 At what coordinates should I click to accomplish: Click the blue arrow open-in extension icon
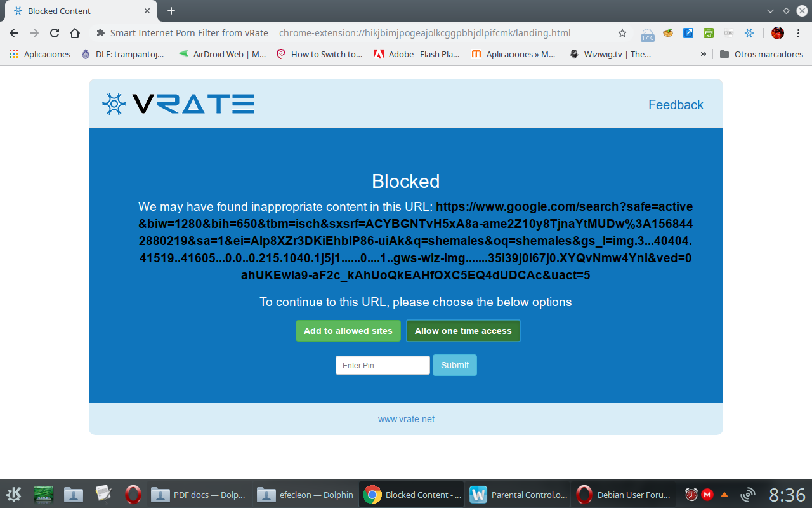[x=688, y=33]
